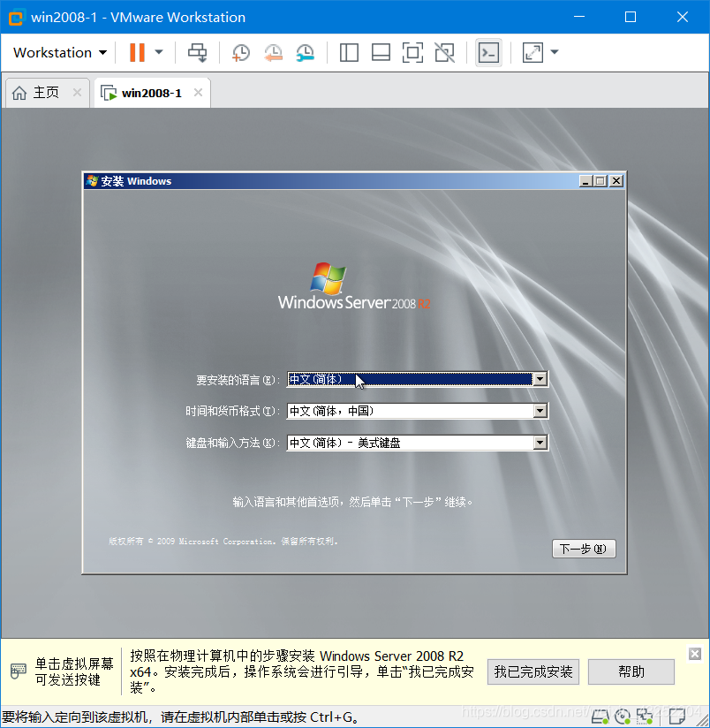This screenshot has width=710, height=728.
Task: Revert VM to previous snapshot icon
Action: pos(273,52)
